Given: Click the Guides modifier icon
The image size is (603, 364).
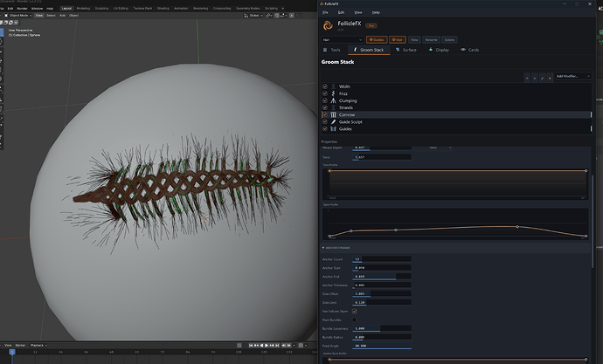Looking at the screenshot, I should click(334, 128).
